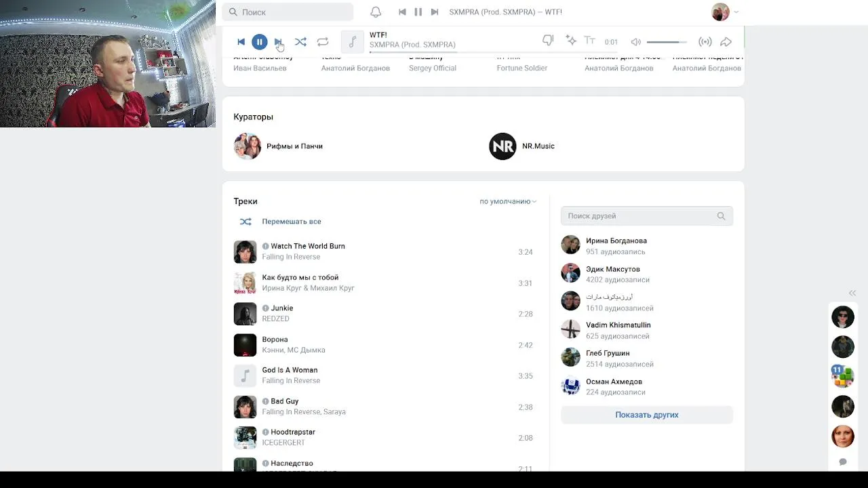Open playlist by Sergey Official
Viewport: 868px width, 488px height.
(x=433, y=68)
